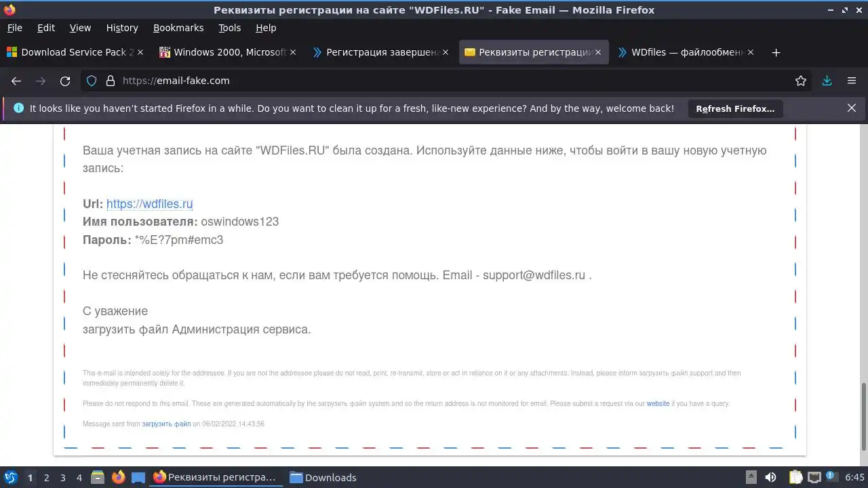Click the website link in footer

tap(658, 404)
